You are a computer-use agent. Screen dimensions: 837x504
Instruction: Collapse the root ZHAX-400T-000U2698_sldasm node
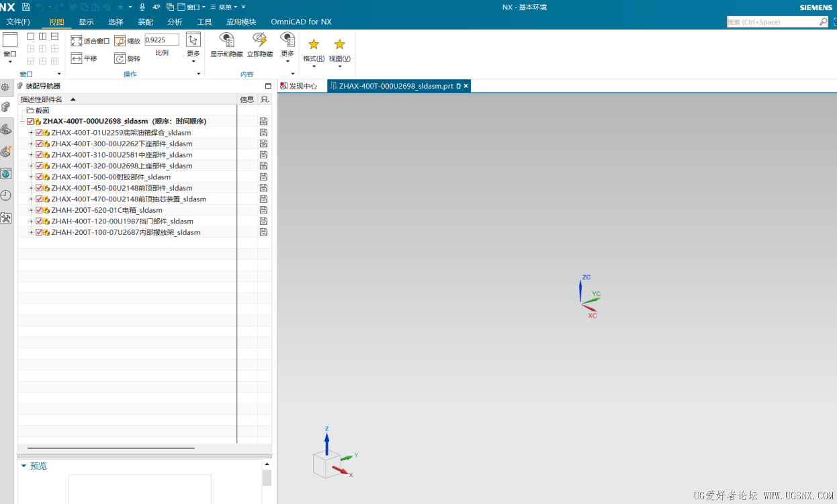click(22, 121)
